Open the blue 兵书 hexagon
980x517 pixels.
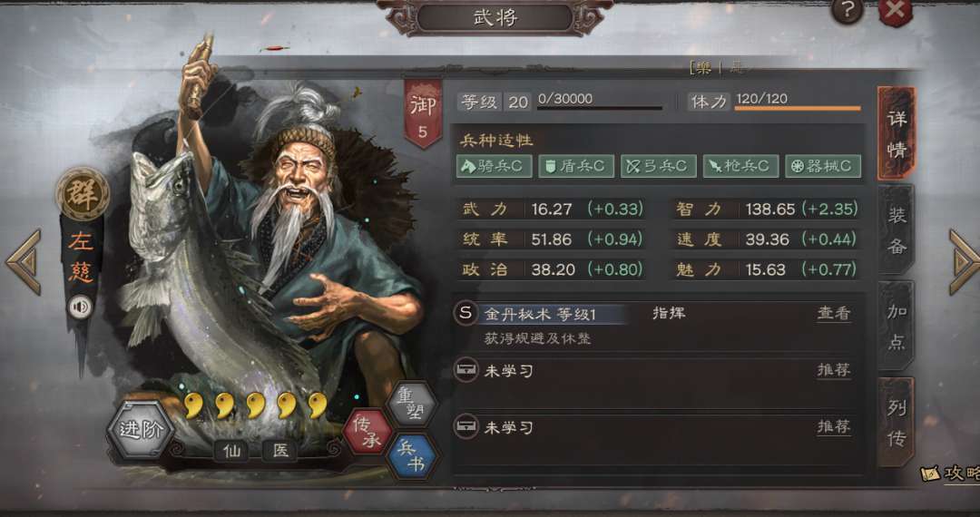[x=412, y=457]
